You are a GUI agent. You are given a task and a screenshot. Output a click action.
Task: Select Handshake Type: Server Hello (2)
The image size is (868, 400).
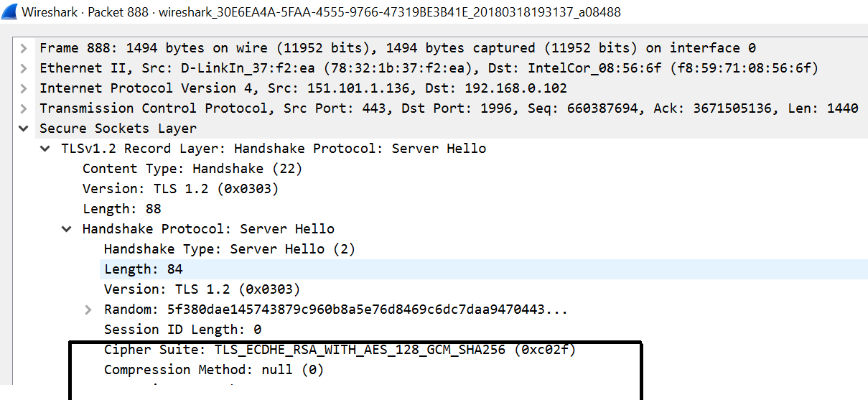(230, 249)
